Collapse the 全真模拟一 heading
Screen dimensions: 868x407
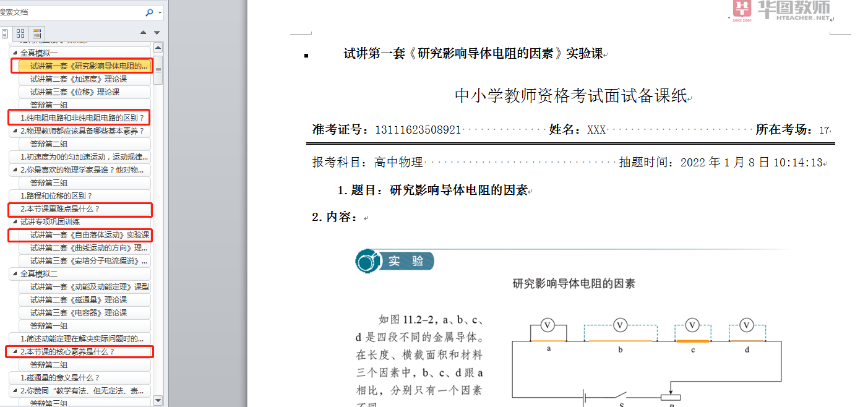(15, 53)
